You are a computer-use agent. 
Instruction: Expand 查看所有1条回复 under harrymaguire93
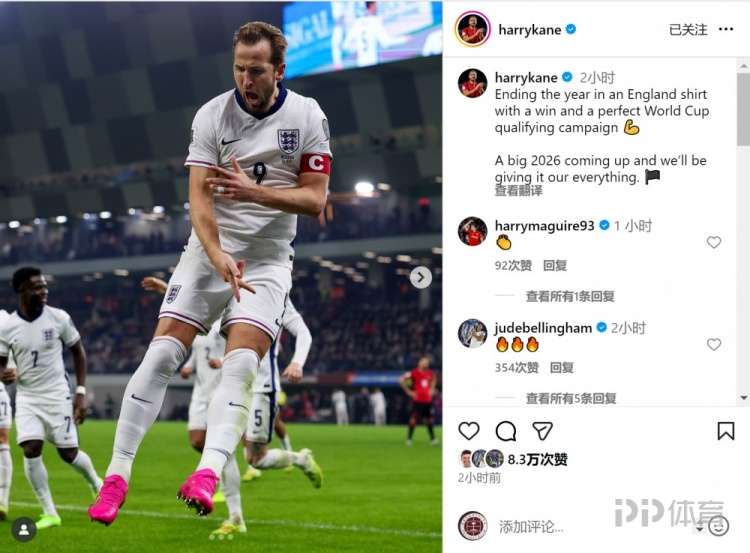click(570, 297)
